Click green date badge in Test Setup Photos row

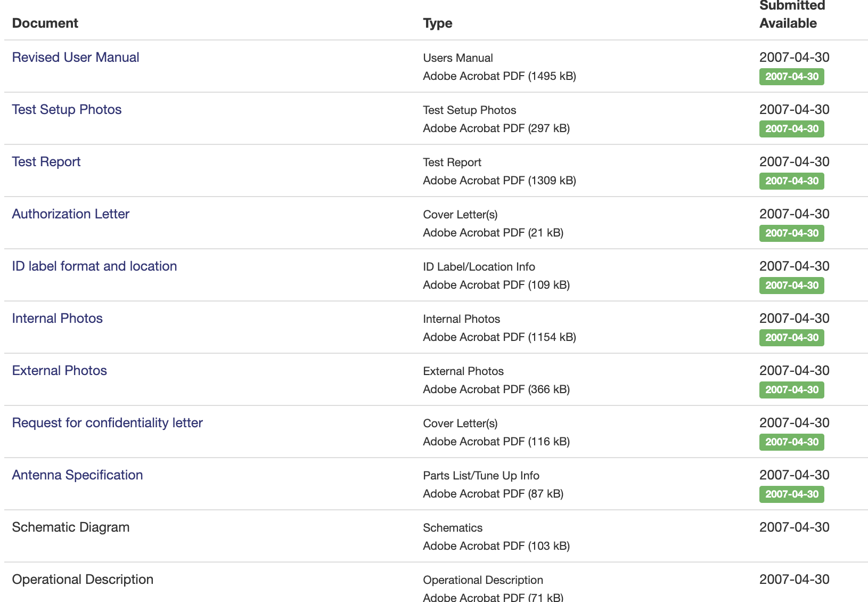pos(792,129)
